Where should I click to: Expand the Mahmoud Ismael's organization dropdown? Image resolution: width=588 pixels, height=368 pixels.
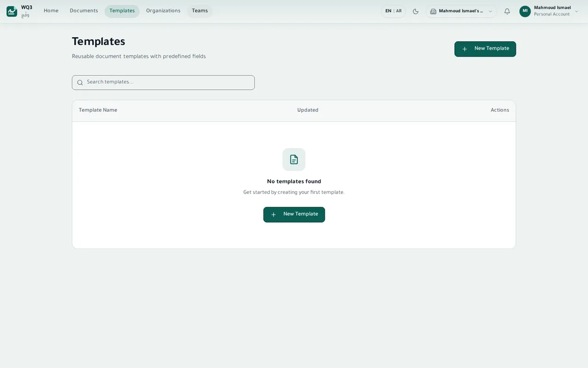pos(461,11)
